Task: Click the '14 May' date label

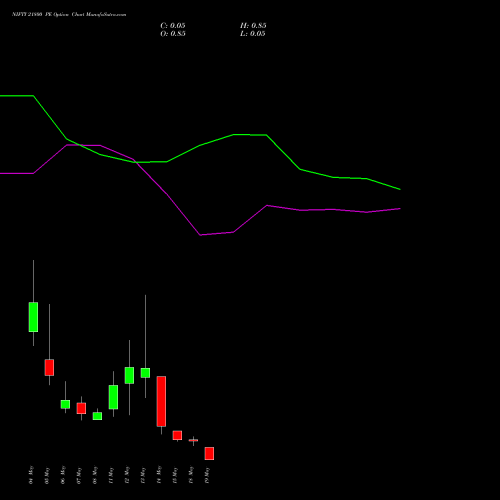Action: pos(159,475)
